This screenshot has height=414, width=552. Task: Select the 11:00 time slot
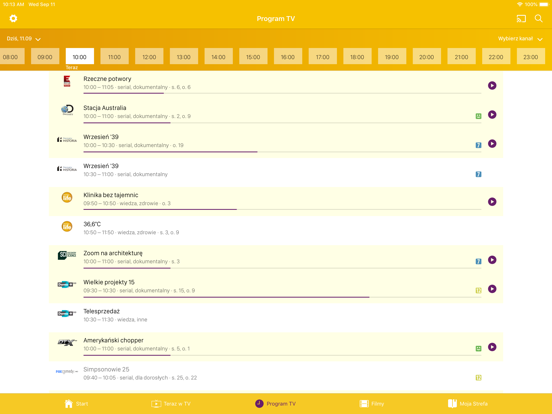tap(114, 56)
